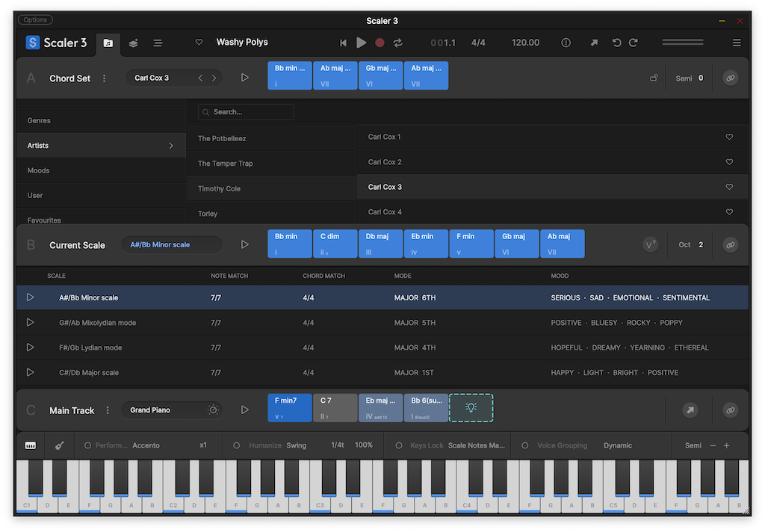Preview the G#/Ab Mixolydian mode row
This screenshot has width=765, height=532.
[x=30, y=323]
